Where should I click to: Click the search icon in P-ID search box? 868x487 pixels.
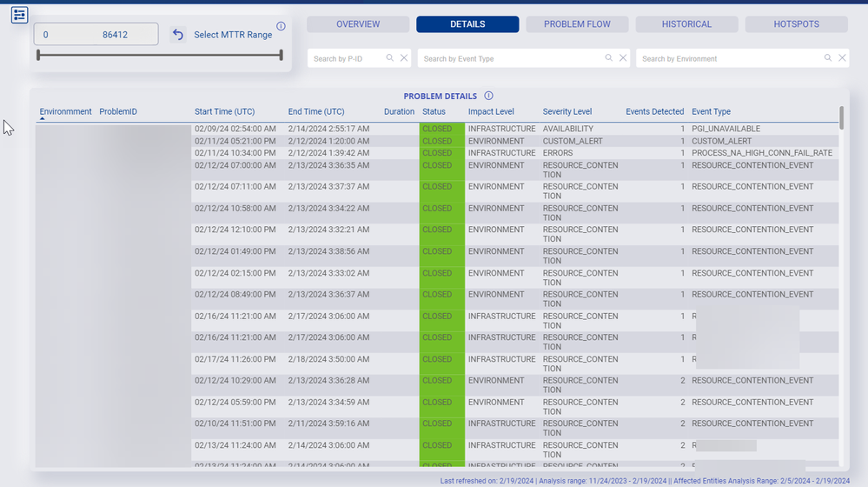[x=391, y=58]
